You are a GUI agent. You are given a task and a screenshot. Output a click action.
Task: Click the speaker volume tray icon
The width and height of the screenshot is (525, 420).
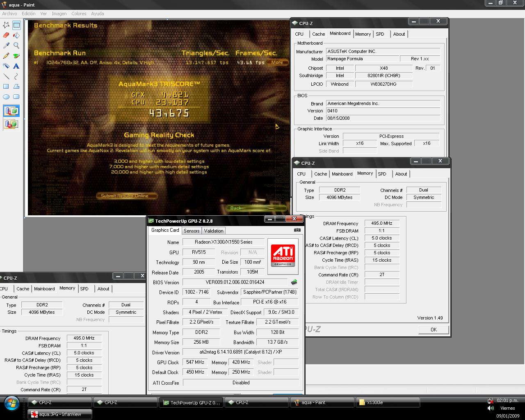tap(491, 408)
